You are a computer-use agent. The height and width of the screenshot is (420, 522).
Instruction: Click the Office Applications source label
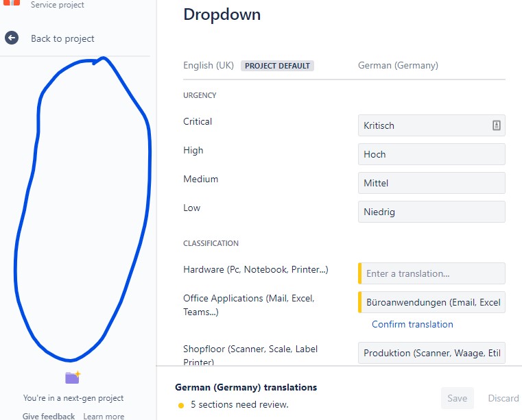249,305
